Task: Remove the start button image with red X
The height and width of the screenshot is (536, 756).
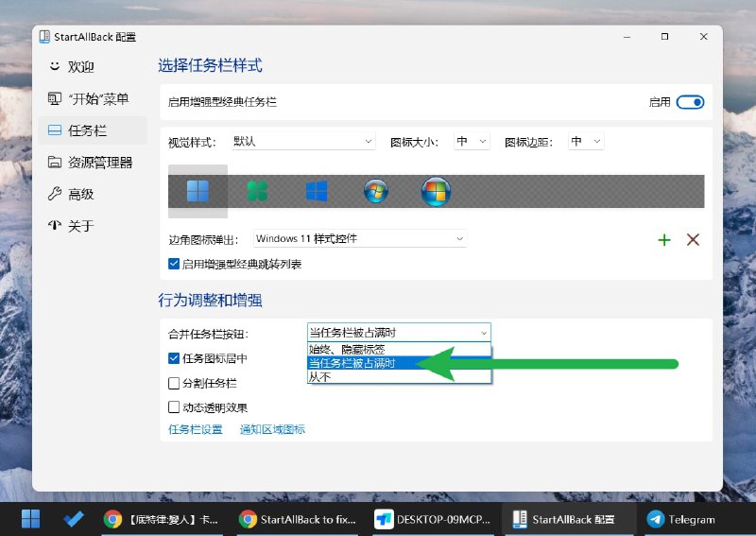Action: tap(693, 239)
